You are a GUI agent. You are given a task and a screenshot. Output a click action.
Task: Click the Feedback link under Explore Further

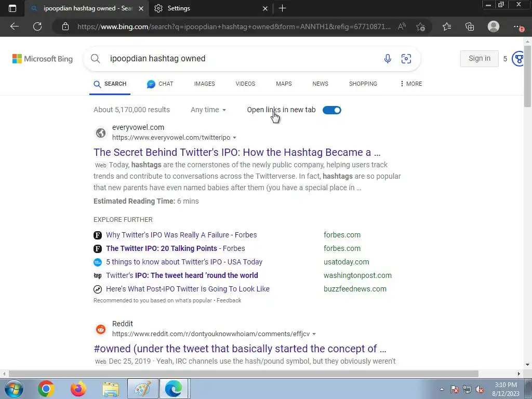click(x=229, y=300)
